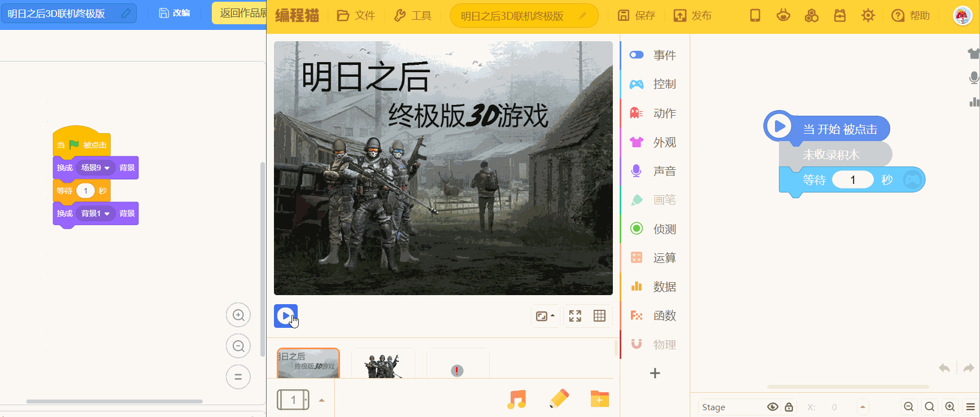Click the 未收录积木 gray block
980x417 pixels.
click(x=835, y=154)
